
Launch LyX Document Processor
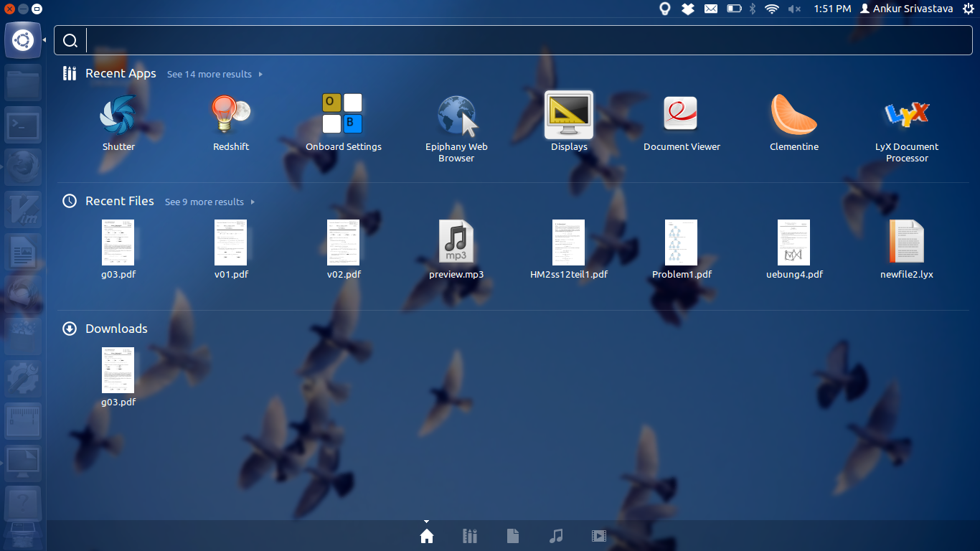point(907,113)
